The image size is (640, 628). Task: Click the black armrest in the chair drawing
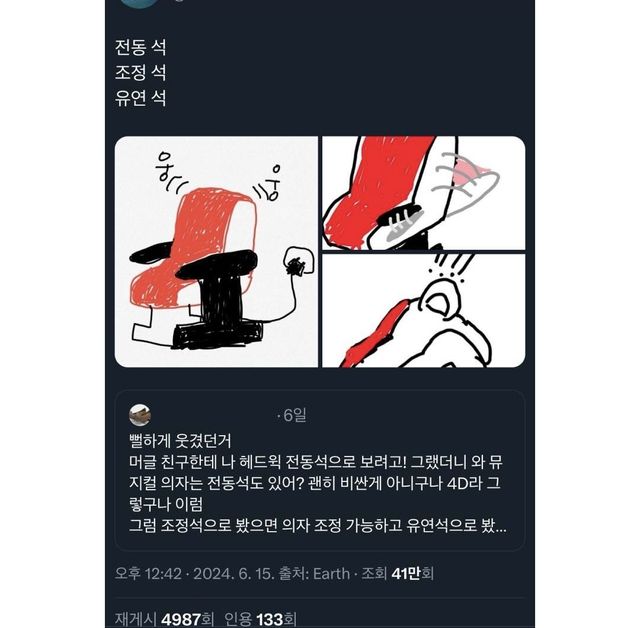pyautogui.click(x=219, y=264)
